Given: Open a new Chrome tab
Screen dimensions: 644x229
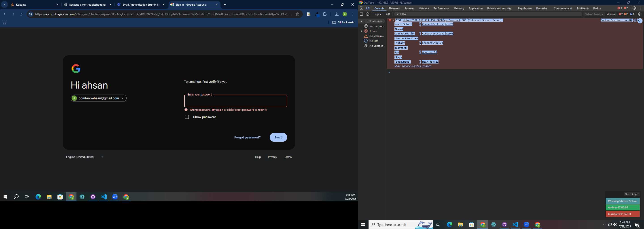Looking at the screenshot, I should pyautogui.click(x=225, y=4).
